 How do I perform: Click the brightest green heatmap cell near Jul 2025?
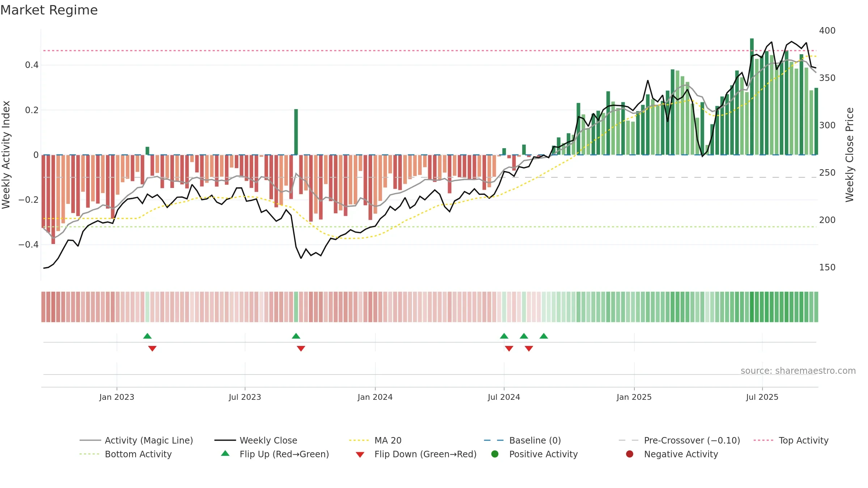tap(752, 307)
